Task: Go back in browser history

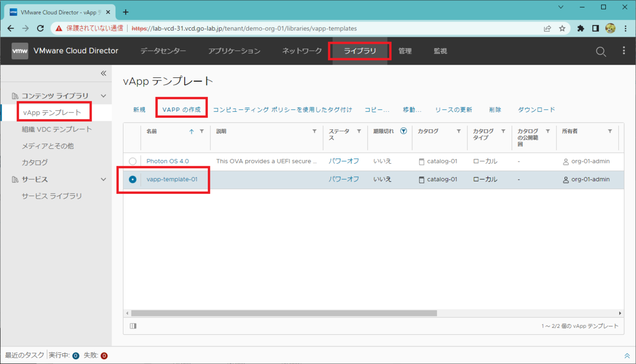Action: (x=10, y=28)
